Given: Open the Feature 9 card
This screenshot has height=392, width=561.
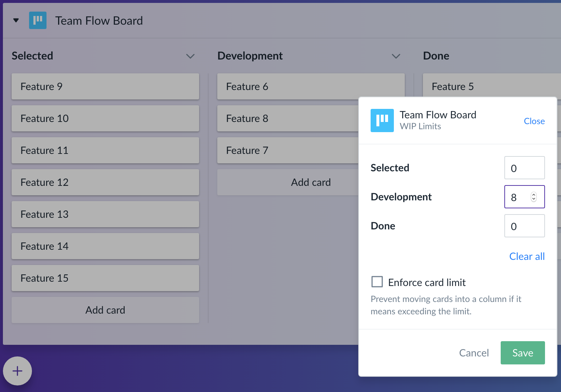Looking at the screenshot, I should pyautogui.click(x=105, y=86).
